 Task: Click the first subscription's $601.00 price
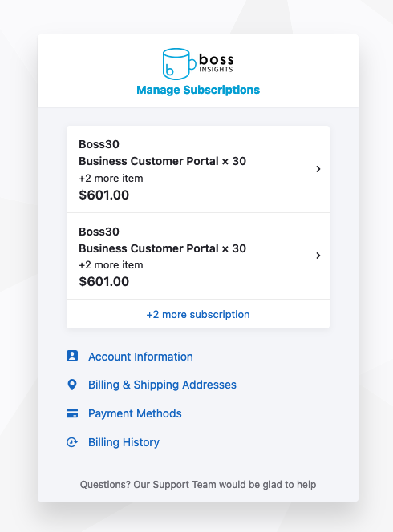(104, 195)
